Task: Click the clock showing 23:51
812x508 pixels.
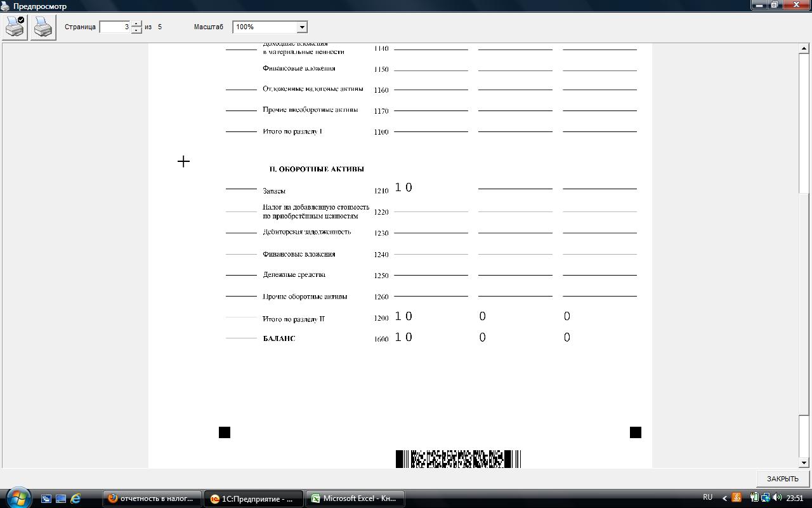Action: (x=795, y=498)
